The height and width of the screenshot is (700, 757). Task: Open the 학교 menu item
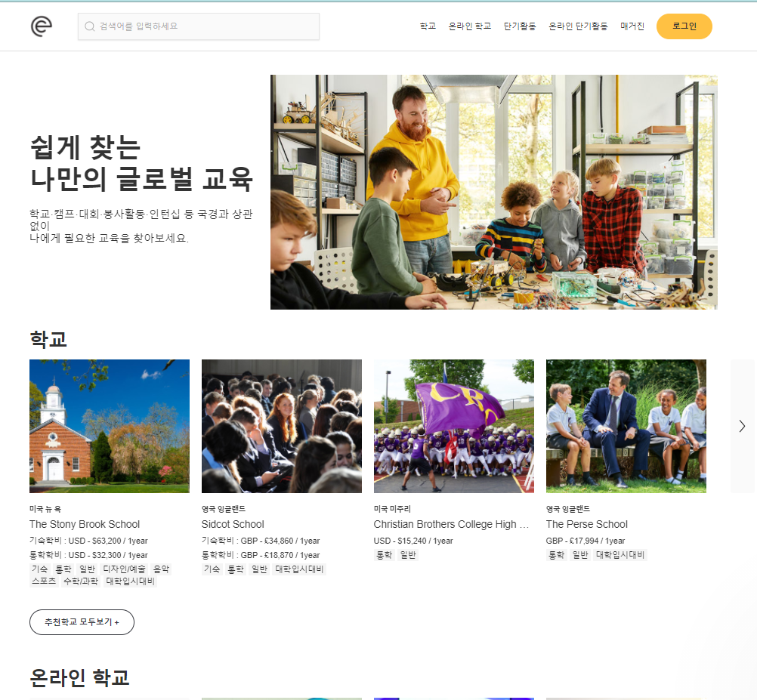click(428, 26)
